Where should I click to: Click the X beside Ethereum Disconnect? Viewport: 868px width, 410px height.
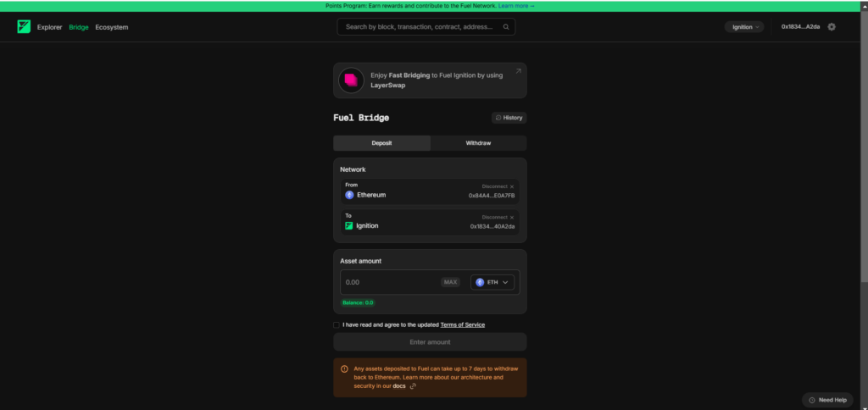coord(512,186)
